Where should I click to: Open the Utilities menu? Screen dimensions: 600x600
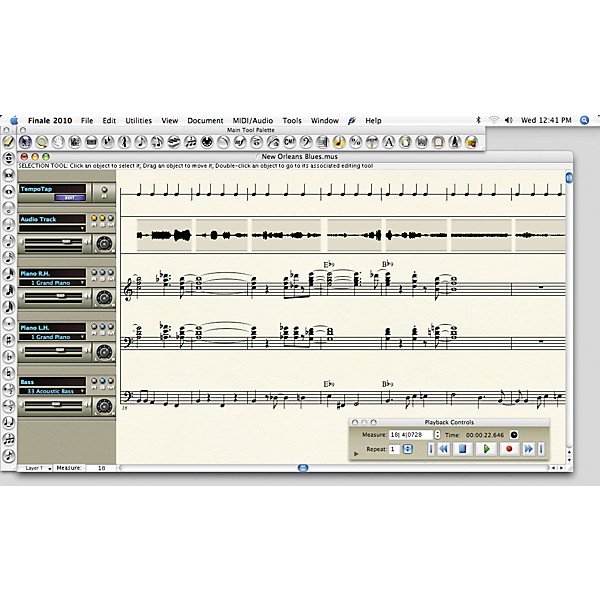pos(139,121)
